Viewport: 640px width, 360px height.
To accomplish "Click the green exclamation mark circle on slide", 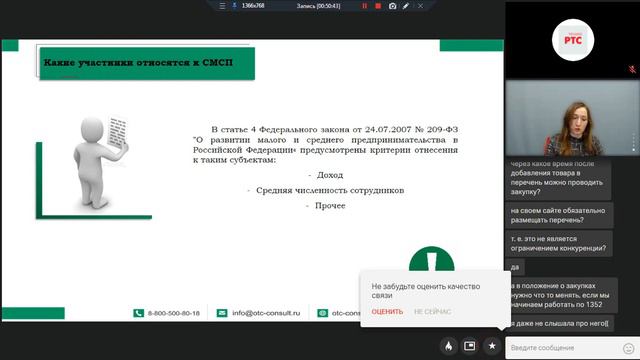I will (431, 259).
